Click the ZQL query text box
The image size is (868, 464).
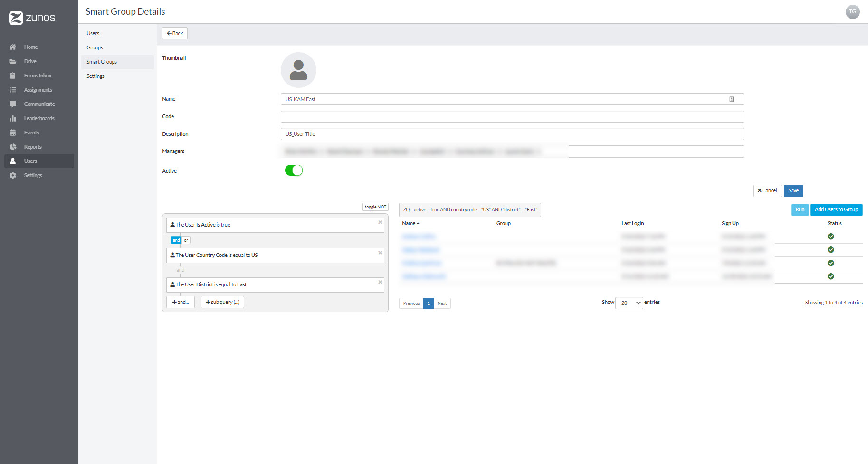[470, 210]
